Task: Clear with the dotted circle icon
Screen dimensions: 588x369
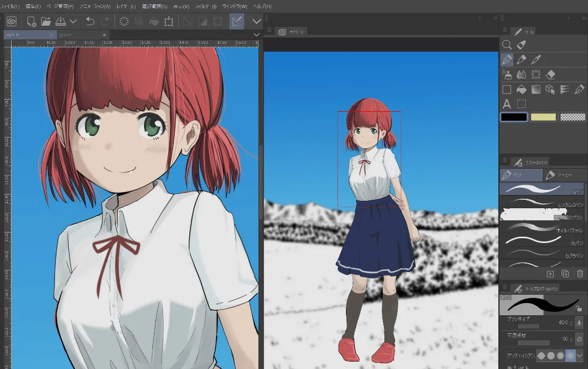Action: pyautogui.click(x=124, y=22)
